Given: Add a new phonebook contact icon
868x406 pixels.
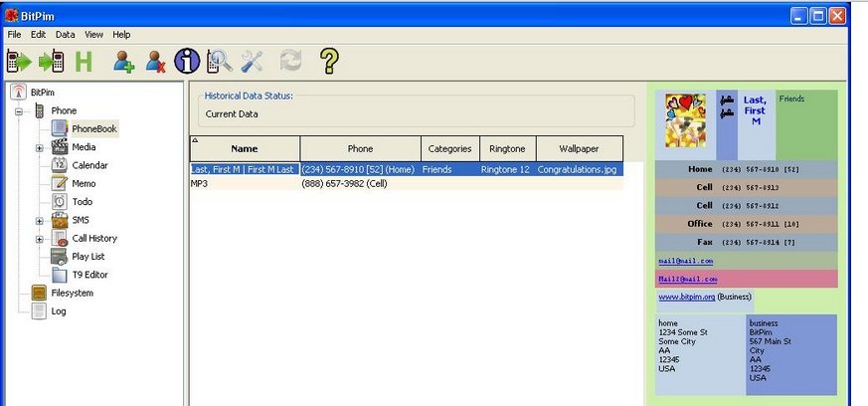Looking at the screenshot, I should pos(123,62).
